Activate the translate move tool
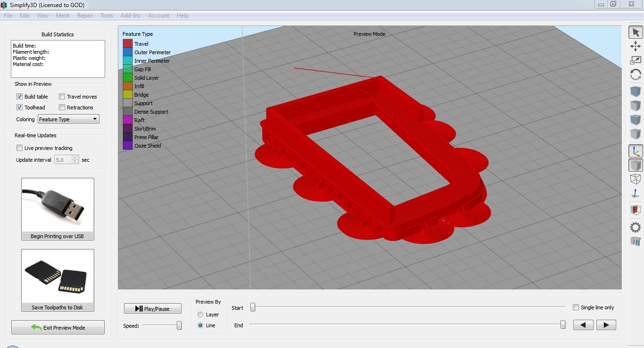Screen dimensions: 644x348 click(636, 46)
